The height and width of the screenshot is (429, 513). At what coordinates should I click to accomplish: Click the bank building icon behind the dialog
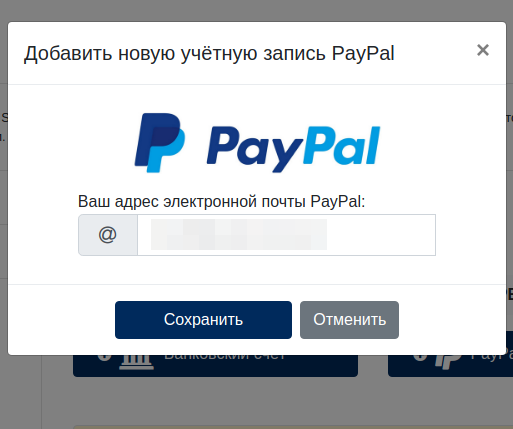pyautogui.click(x=136, y=362)
